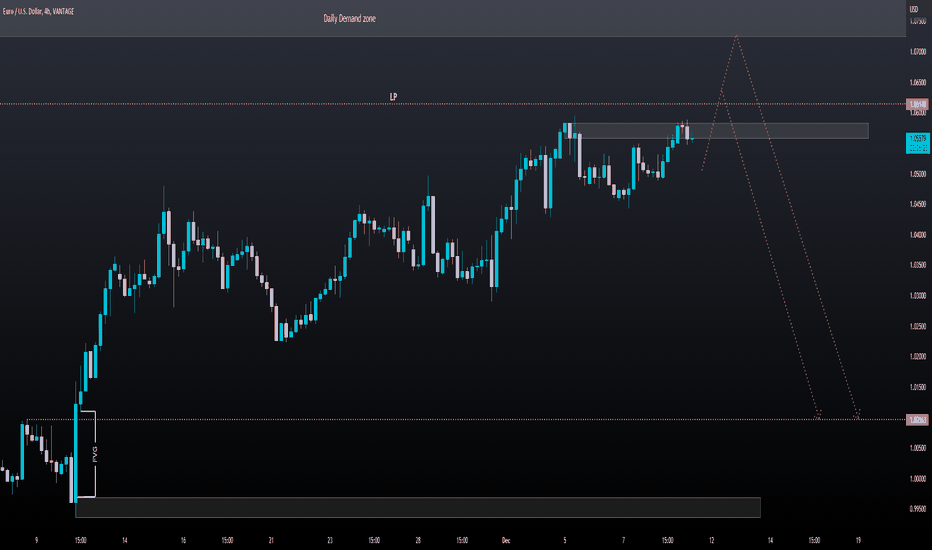The height and width of the screenshot is (550, 932).
Task: Click the 'LP' label above the dotted line
Action: (393, 96)
